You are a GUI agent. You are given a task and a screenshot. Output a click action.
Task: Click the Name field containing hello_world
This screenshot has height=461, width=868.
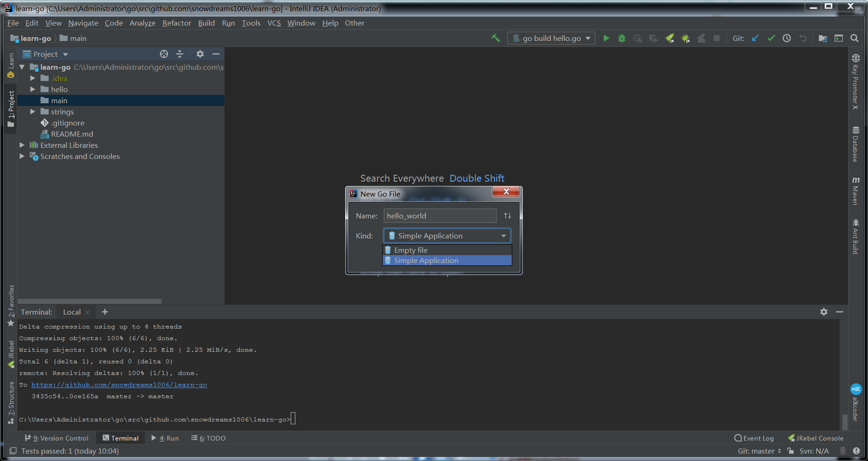click(x=439, y=216)
